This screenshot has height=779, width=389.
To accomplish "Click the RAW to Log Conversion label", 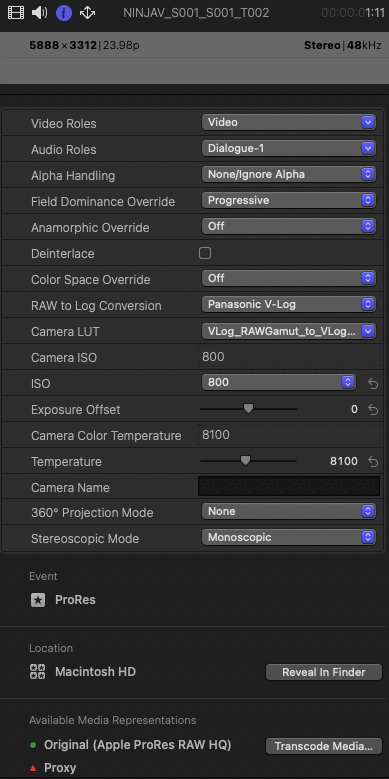I will (96, 306).
